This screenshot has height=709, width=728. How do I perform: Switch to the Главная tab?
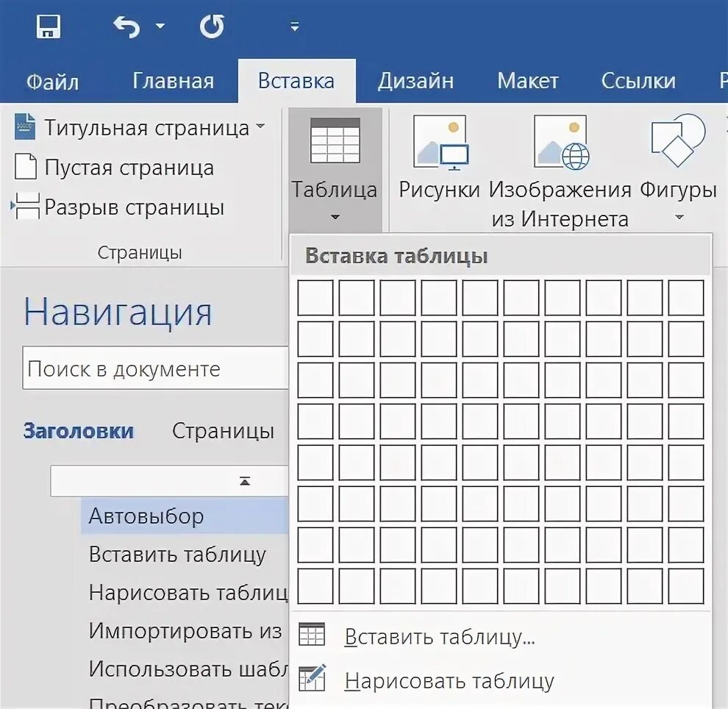tap(174, 81)
